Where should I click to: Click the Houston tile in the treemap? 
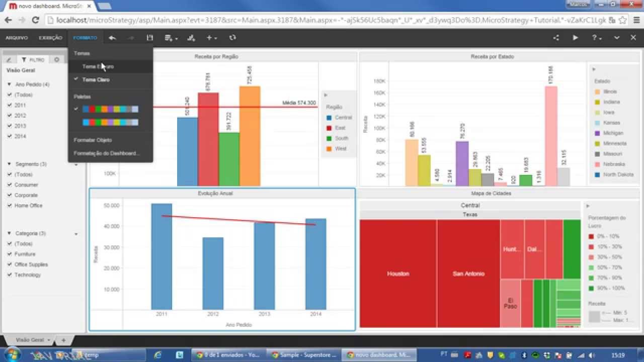click(x=398, y=274)
